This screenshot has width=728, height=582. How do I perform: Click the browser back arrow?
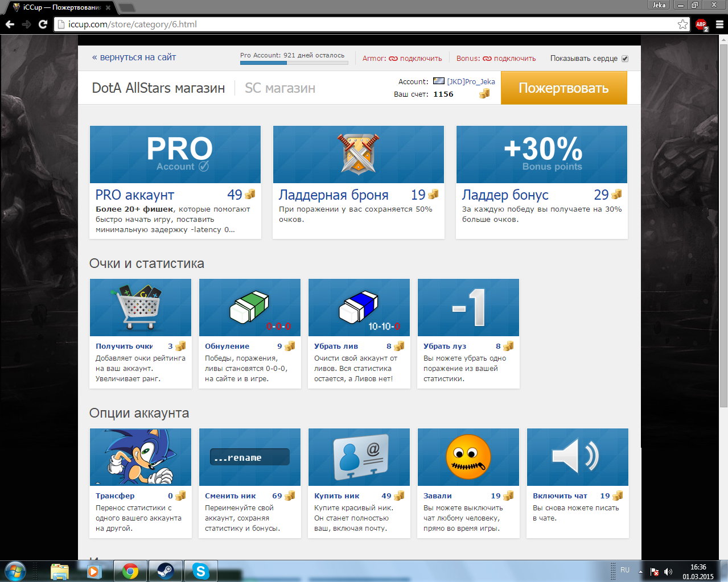10,24
